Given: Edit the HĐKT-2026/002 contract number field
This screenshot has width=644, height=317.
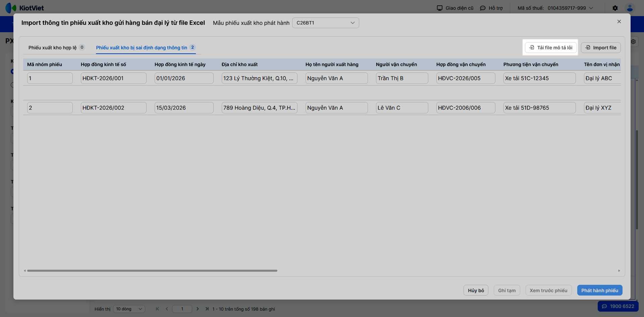Looking at the screenshot, I should click(x=114, y=108).
